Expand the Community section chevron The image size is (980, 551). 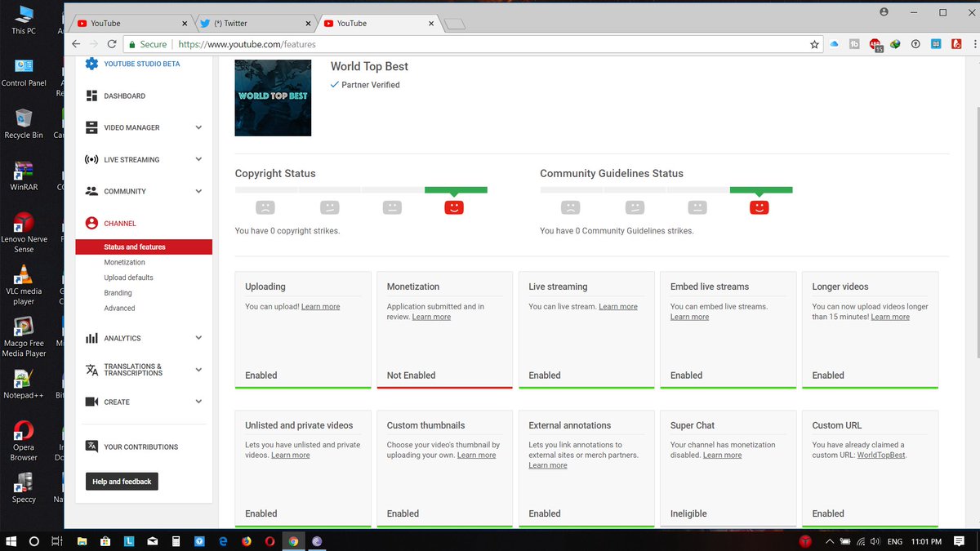click(198, 191)
